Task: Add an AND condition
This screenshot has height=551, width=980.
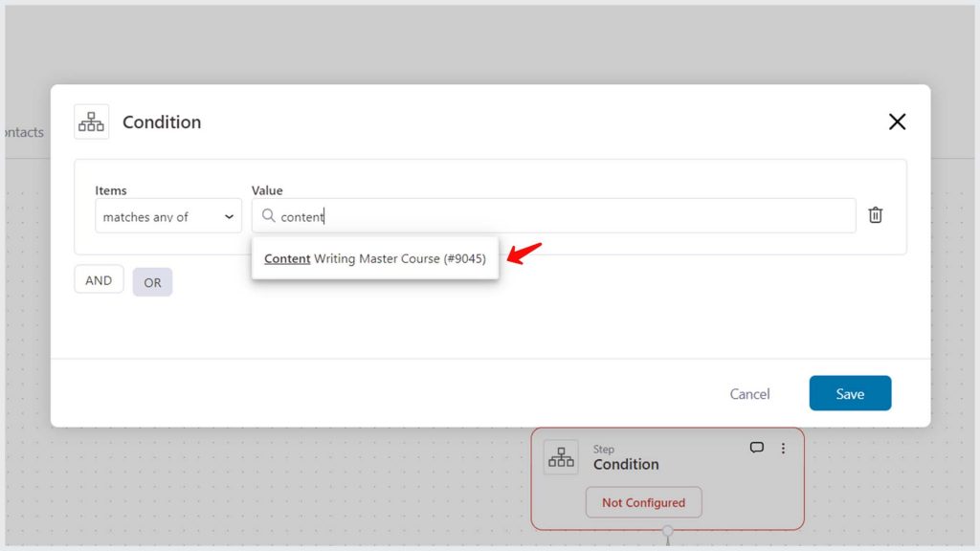Action: click(x=99, y=280)
